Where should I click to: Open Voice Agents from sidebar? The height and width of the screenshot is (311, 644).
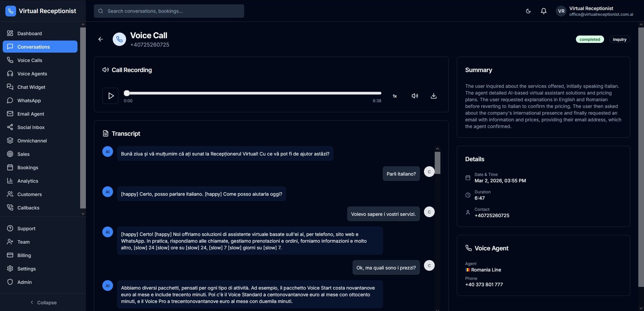pos(32,74)
